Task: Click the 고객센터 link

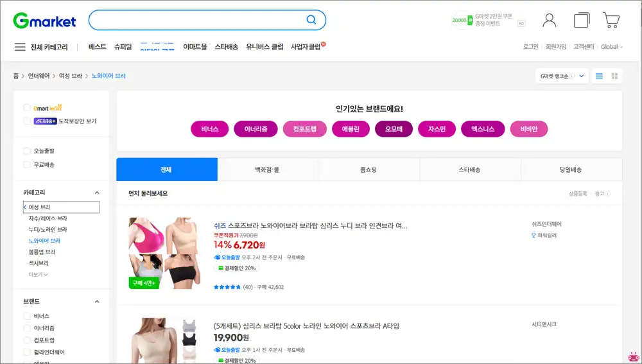Action: (584, 47)
